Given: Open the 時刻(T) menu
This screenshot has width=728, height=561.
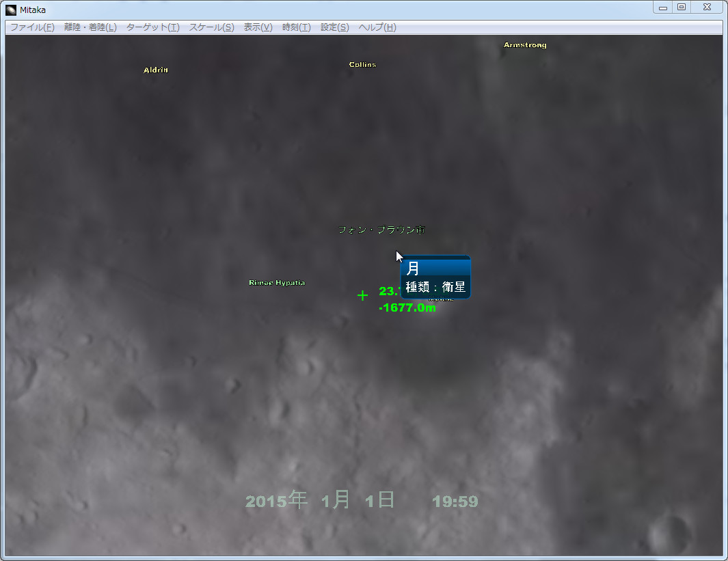Looking at the screenshot, I should pyautogui.click(x=296, y=27).
